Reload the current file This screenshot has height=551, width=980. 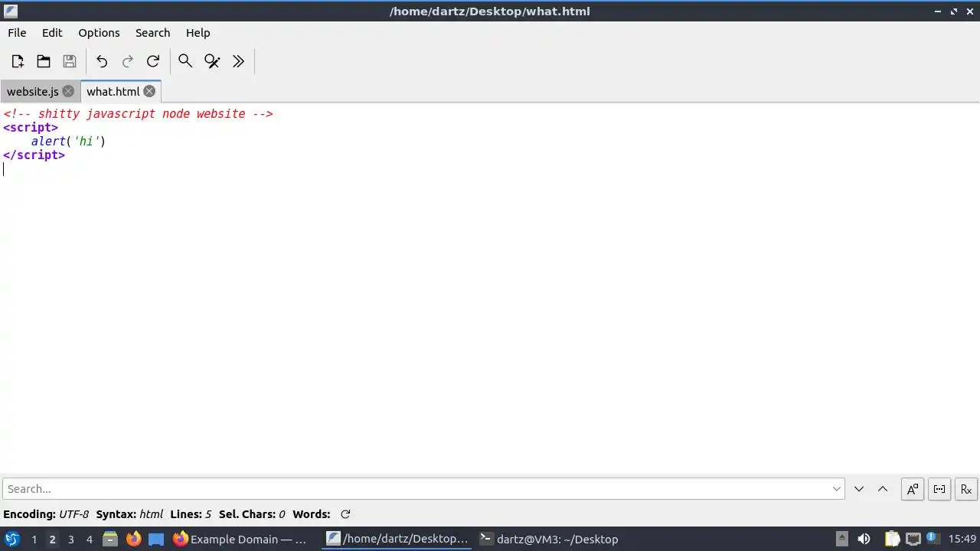click(153, 61)
